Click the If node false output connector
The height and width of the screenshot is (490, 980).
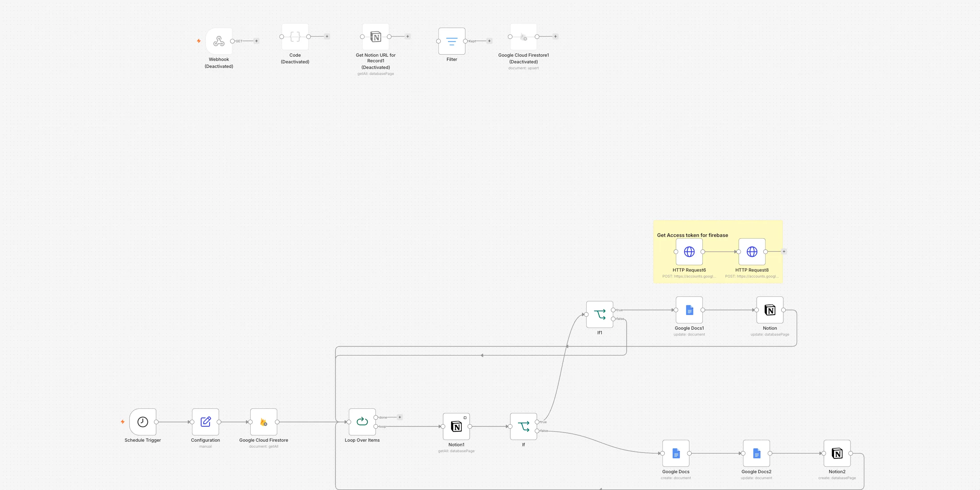[537, 431]
